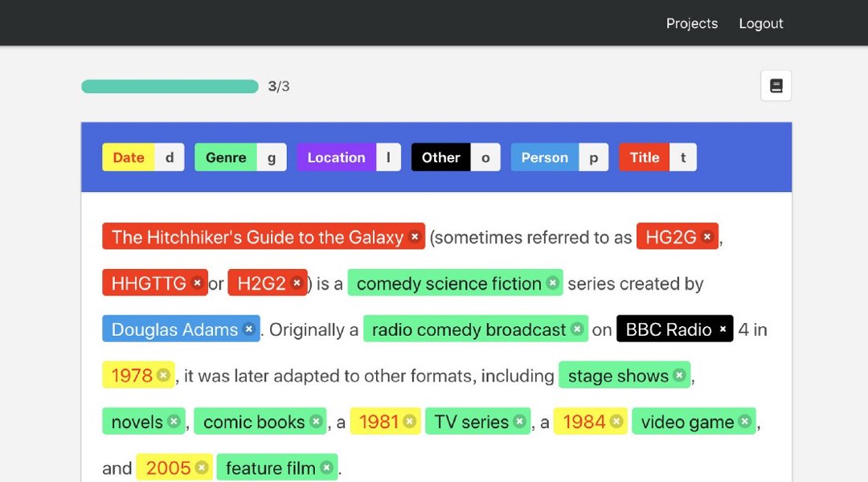Remove the Hitchhiker's Guide to the Galaxy tag
This screenshot has width=868, height=482.
coord(415,237)
